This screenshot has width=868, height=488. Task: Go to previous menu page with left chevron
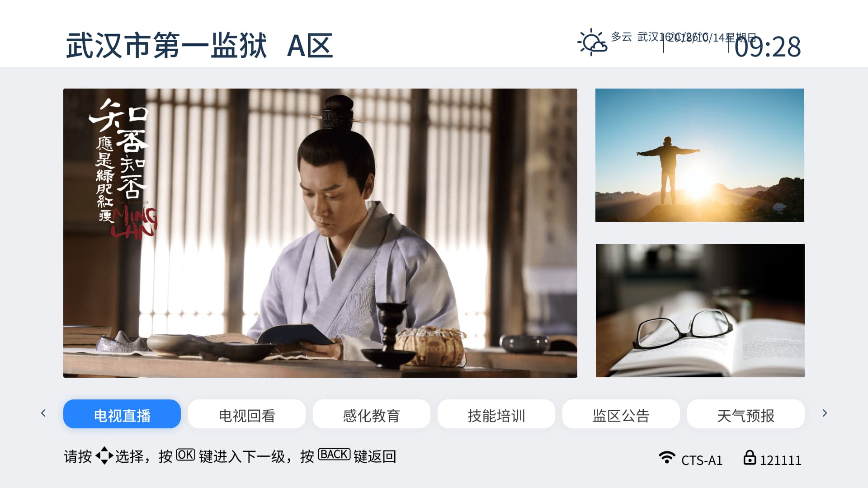[x=43, y=413]
